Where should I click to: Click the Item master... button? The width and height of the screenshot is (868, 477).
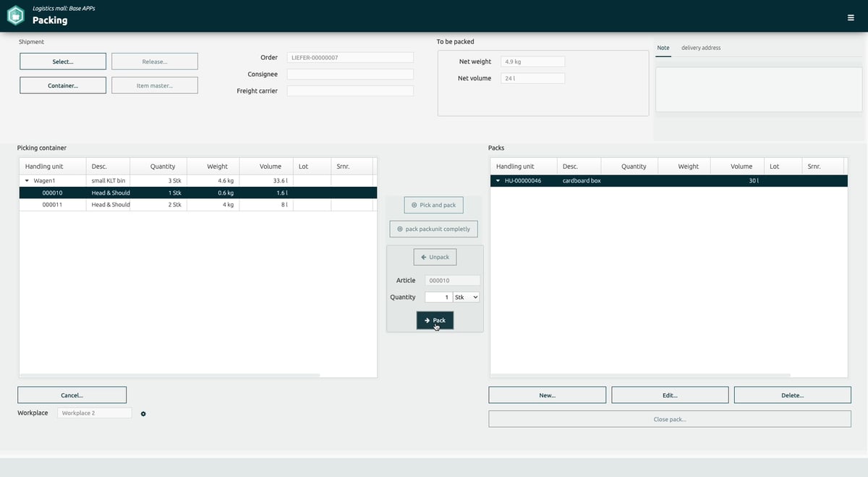point(155,85)
